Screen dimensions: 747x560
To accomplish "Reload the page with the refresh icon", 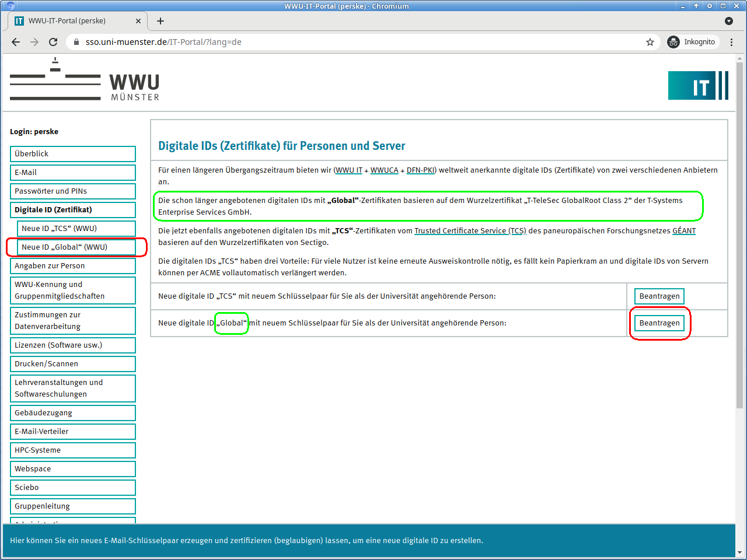I will [x=53, y=42].
